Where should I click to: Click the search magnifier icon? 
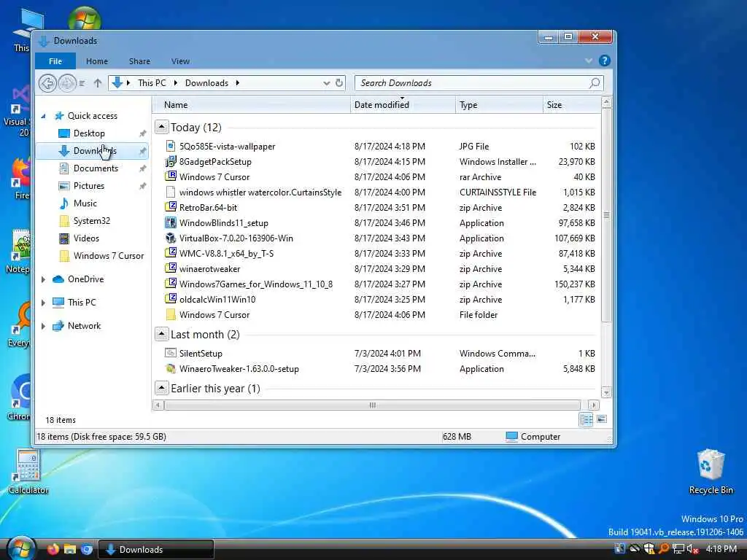point(595,83)
